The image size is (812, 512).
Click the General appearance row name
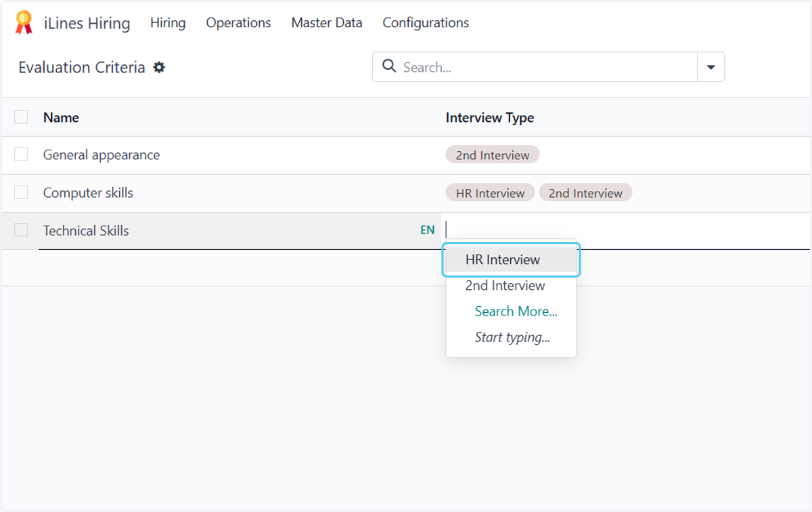click(x=101, y=154)
